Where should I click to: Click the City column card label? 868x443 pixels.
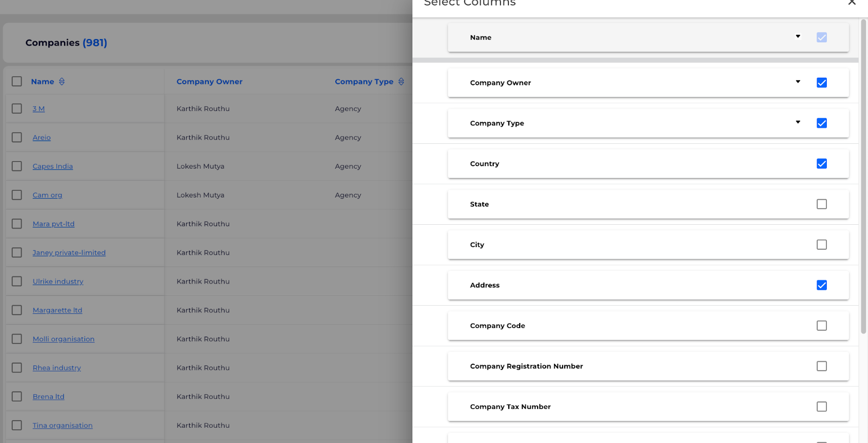[x=477, y=245]
